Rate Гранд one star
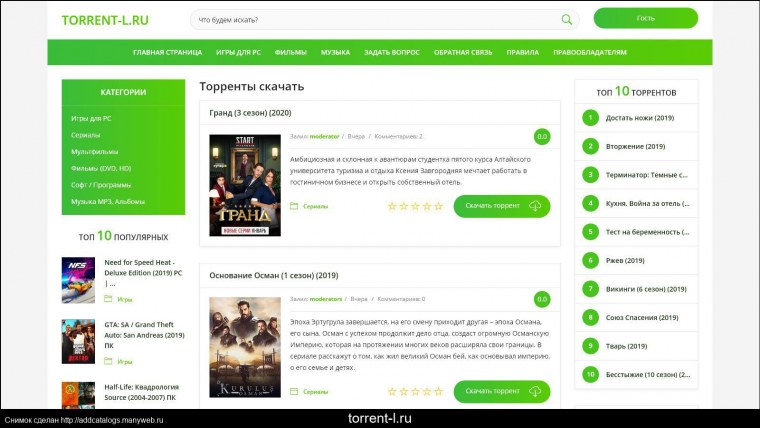This screenshot has height=428, width=760. click(392, 206)
